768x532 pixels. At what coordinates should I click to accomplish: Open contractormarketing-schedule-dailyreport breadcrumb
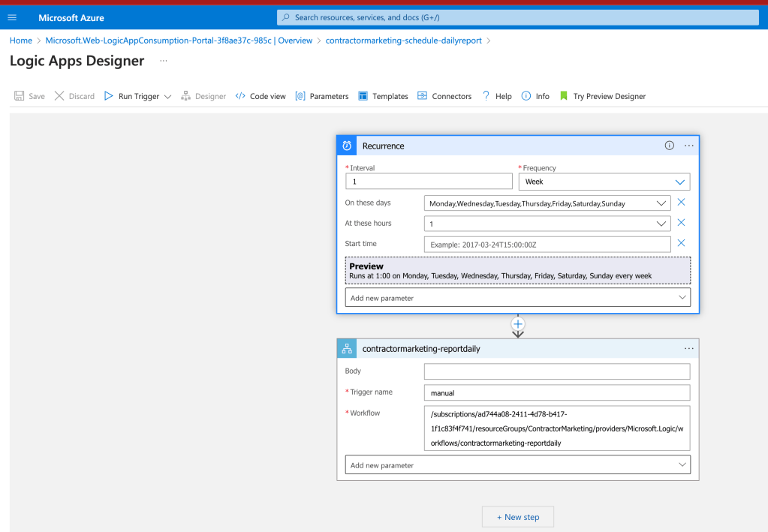point(404,41)
